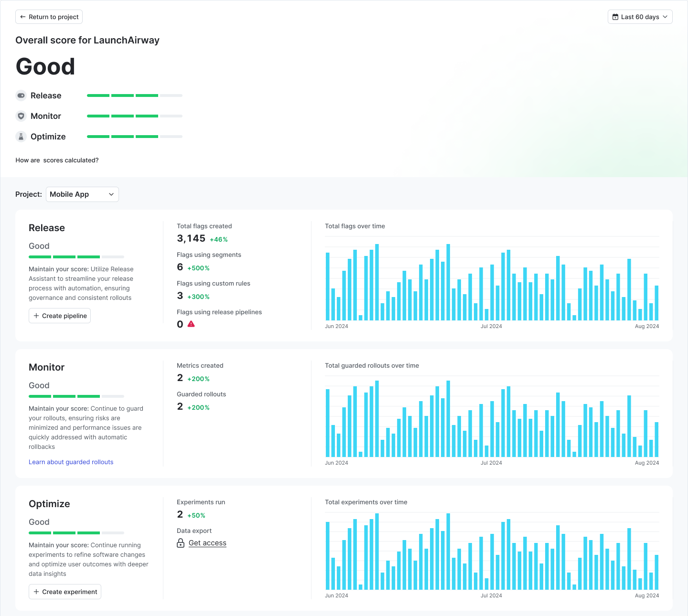Expand the Mobile App project dropdown
The height and width of the screenshot is (616, 688).
82,194
